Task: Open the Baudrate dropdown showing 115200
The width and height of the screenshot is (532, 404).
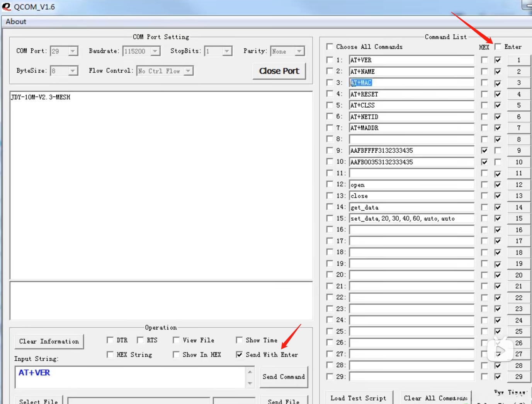Action: click(155, 51)
